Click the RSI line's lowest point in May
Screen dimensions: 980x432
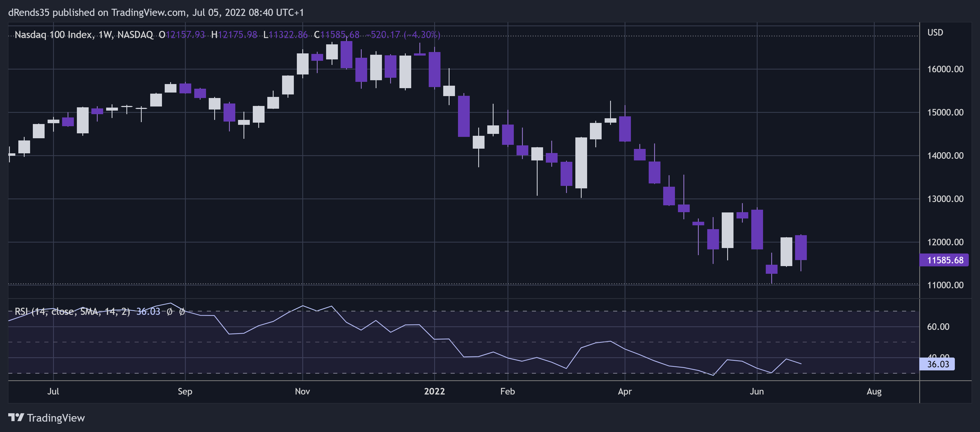[x=713, y=375]
